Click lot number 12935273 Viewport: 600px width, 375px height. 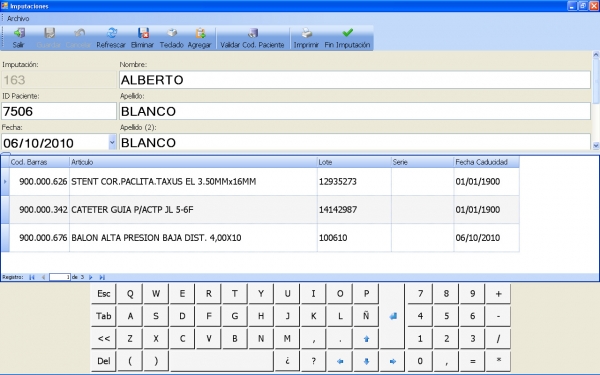[338, 181]
